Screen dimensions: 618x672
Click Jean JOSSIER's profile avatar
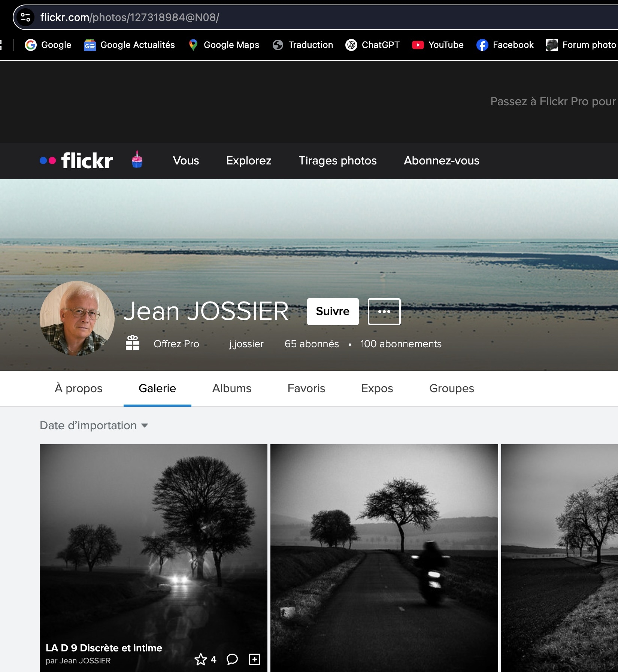[77, 318]
